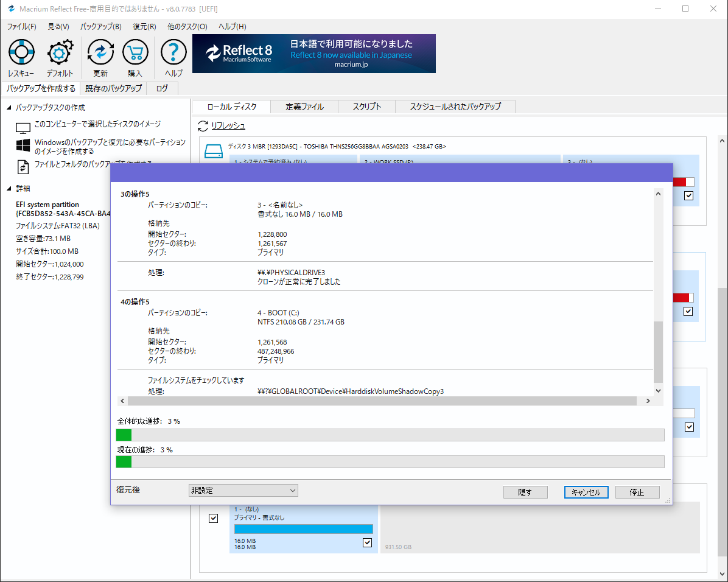Open Help (ヘルプ) question mark icon
Image resolution: width=728 pixels, height=582 pixels.
173,53
